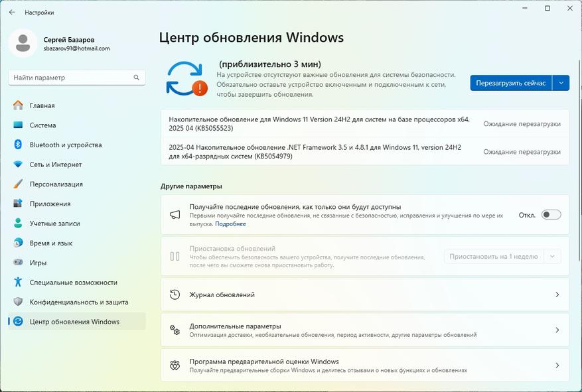Maximize the Settings window

click(x=547, y=8)
